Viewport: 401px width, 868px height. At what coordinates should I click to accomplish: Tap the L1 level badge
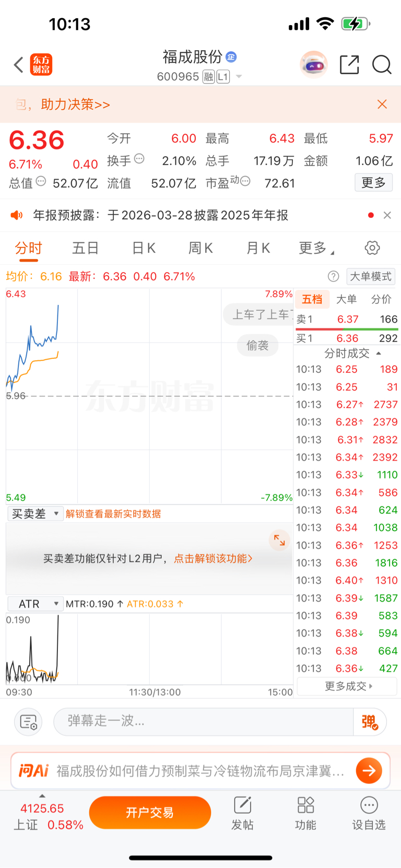click(x=223, y=77)
